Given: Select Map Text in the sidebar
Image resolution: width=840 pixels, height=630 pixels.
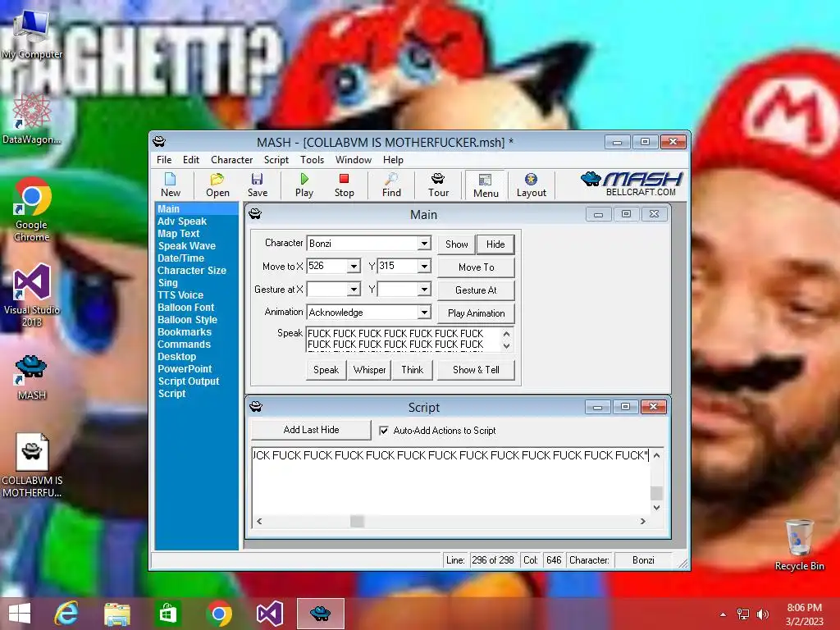Looking at the screenshot, I should pyautogui.click(x=178, y=234).
